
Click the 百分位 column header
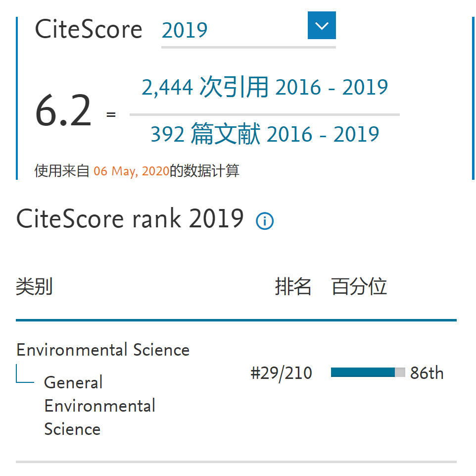click(x=359, y=286)
